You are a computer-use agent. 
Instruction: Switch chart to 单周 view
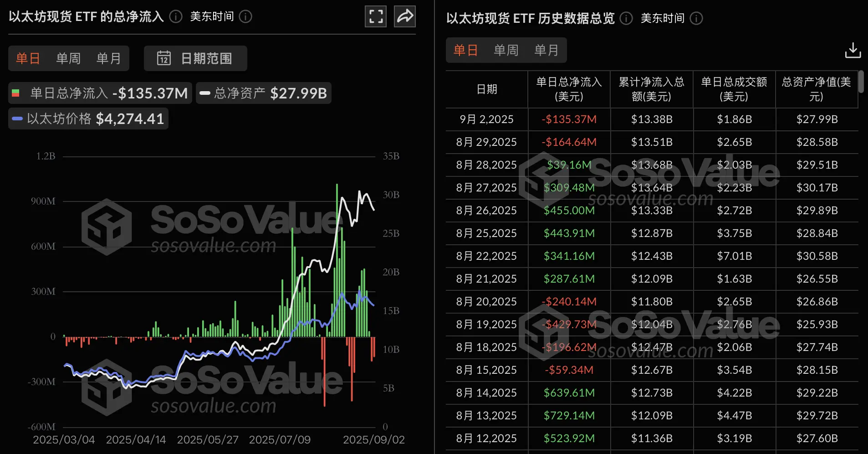pyautogui.click(x=68, y=58)
